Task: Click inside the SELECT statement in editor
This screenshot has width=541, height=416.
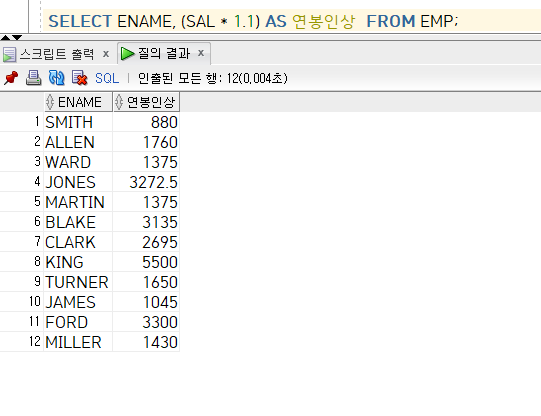Action: pos(253,21)
